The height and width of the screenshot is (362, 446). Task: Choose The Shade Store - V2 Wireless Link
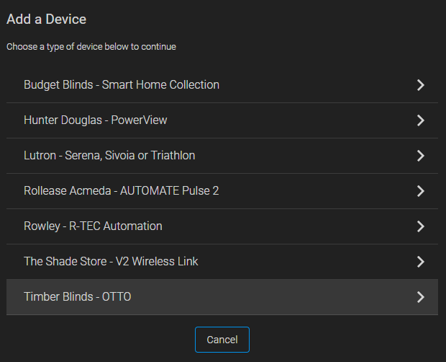coord(222,261)
